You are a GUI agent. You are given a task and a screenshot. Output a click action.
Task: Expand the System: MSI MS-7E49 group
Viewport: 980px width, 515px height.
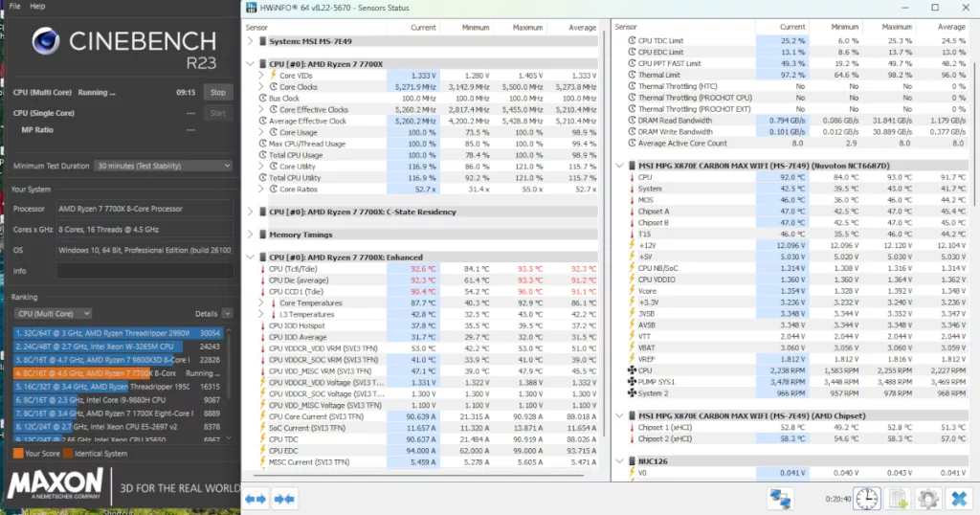click(x=250, y=41)
